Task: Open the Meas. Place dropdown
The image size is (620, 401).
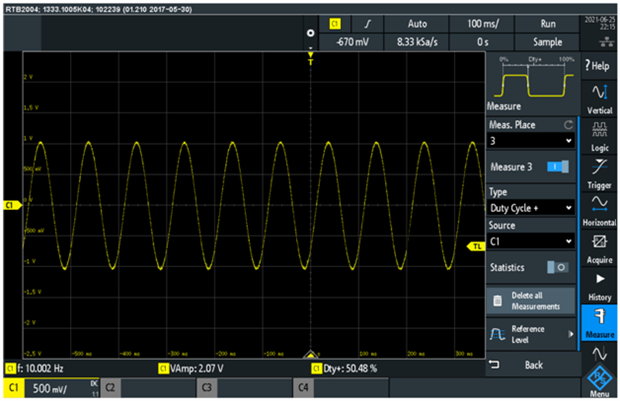Action: [530, 142]
